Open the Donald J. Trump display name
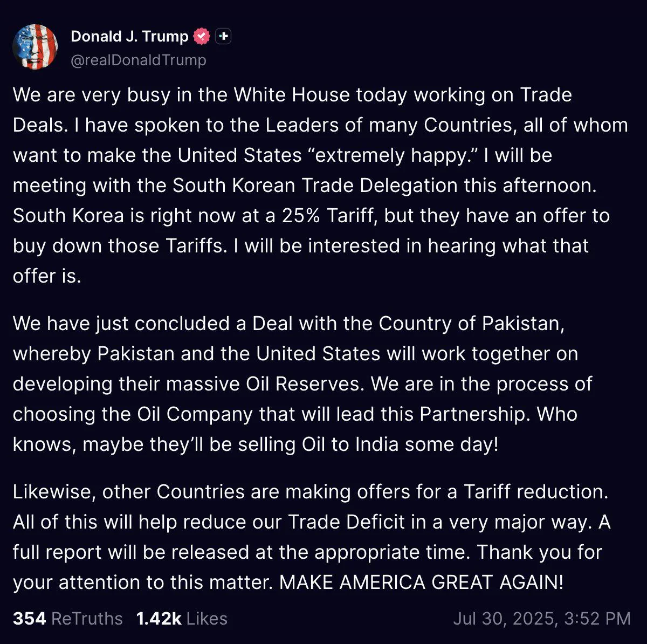The height and width of the screenshot is (644, 647). click(129, 36)
